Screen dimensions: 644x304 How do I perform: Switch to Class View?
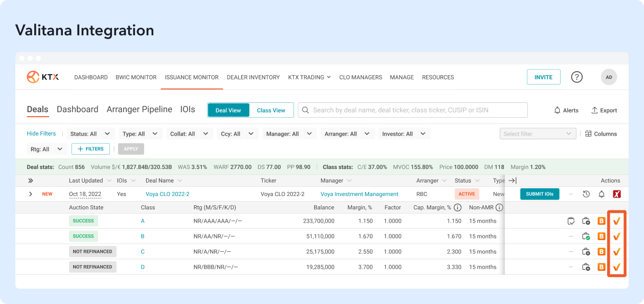tap(271, 111)
